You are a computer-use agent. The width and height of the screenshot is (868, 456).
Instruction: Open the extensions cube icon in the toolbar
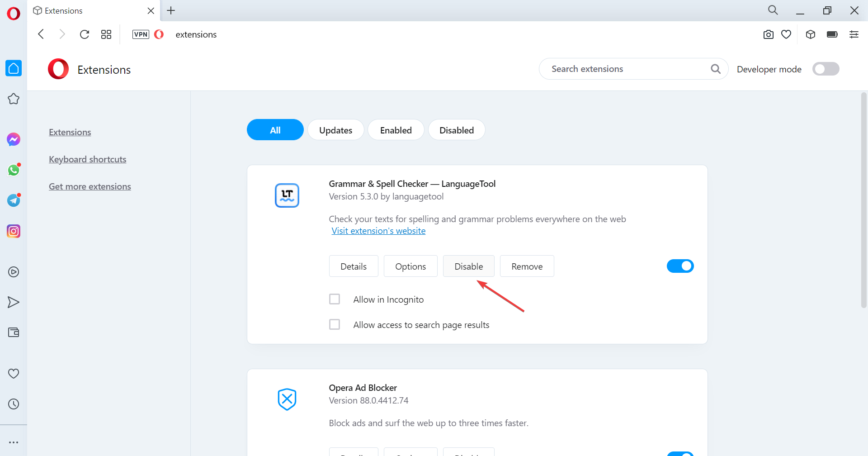tap(811, 34)
